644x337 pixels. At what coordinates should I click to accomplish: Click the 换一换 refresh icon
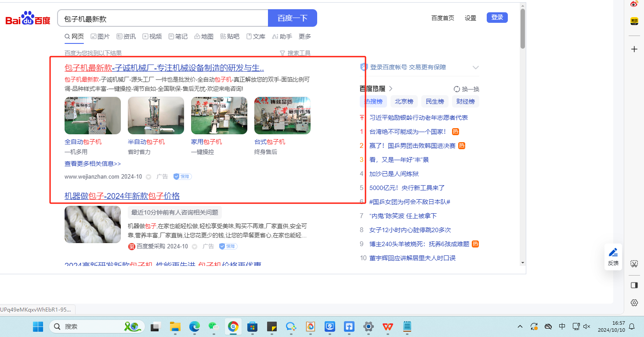456,89
